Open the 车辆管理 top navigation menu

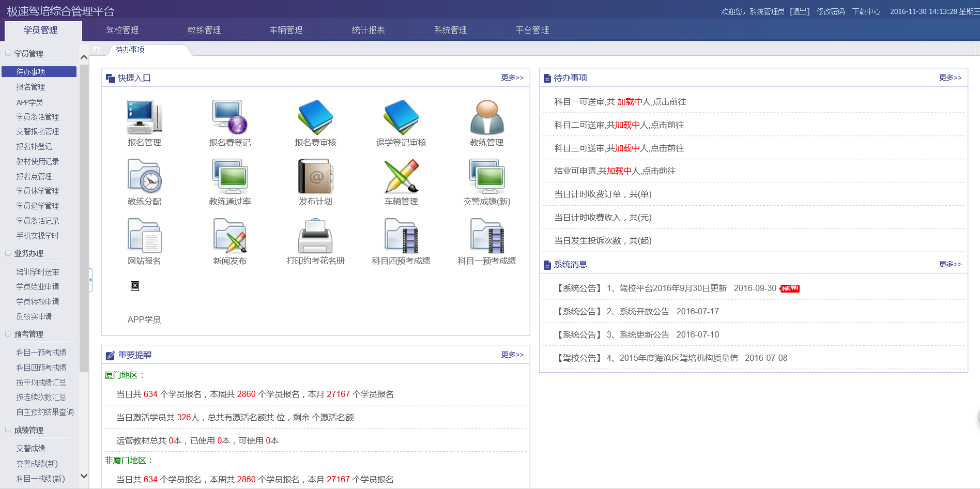[286, 30]
